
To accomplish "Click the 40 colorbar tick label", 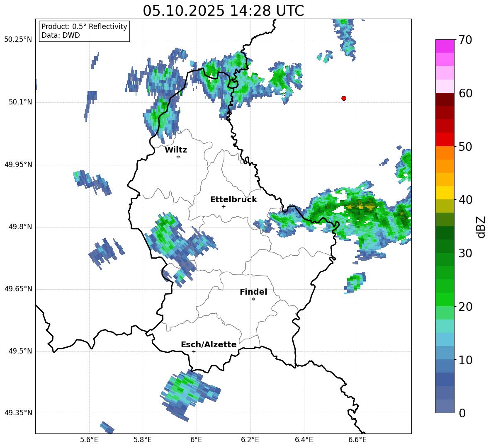I will 465,200.
